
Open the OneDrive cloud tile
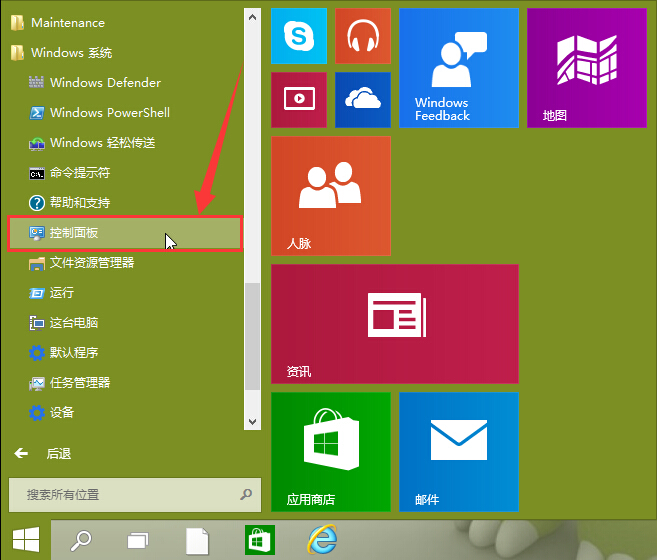362,99
